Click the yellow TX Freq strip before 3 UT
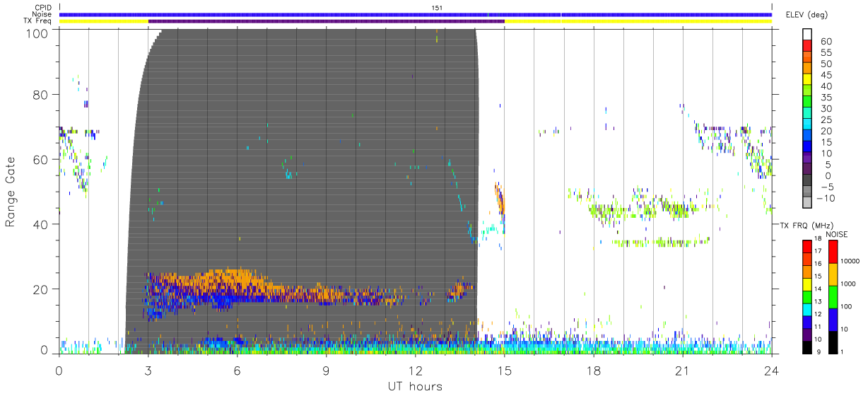The width and height of the screenshot is (868, 401). [104, 21]
